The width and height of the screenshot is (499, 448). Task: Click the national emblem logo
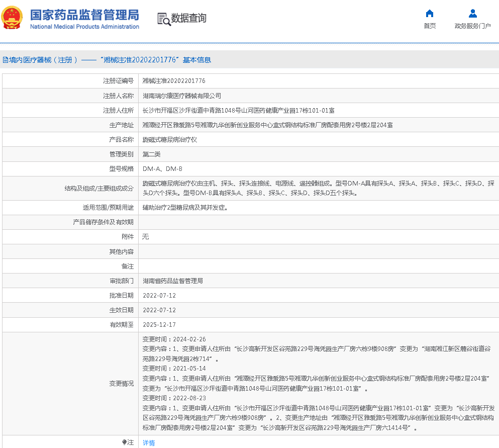[x=12, y=19]
